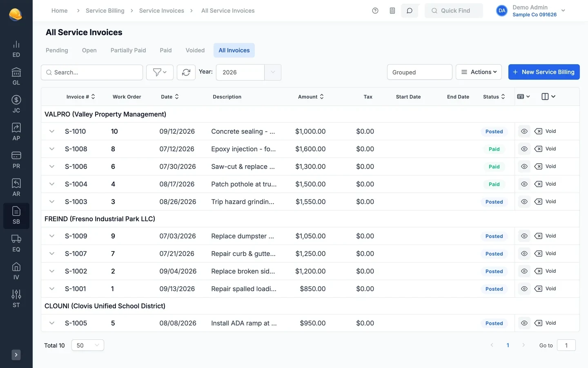Viewport: 588px width, 368px height.
Task: Open the SB service billing module
Action: [16, 216]
